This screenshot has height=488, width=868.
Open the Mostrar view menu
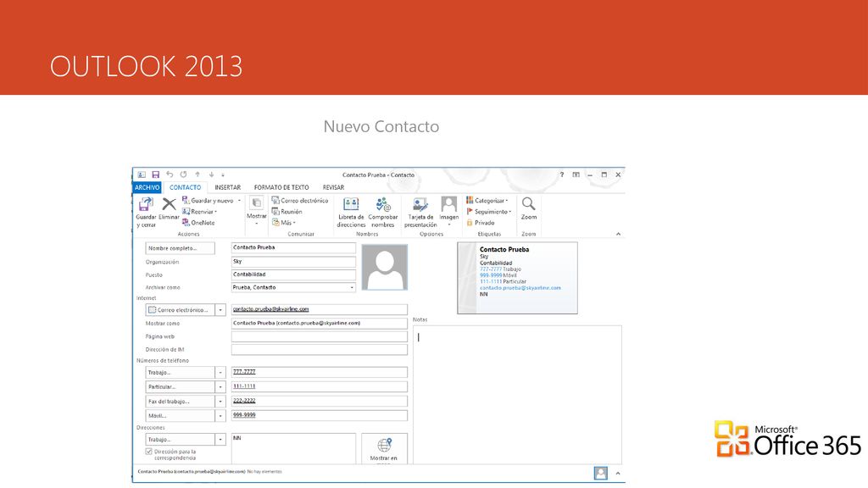256,211
